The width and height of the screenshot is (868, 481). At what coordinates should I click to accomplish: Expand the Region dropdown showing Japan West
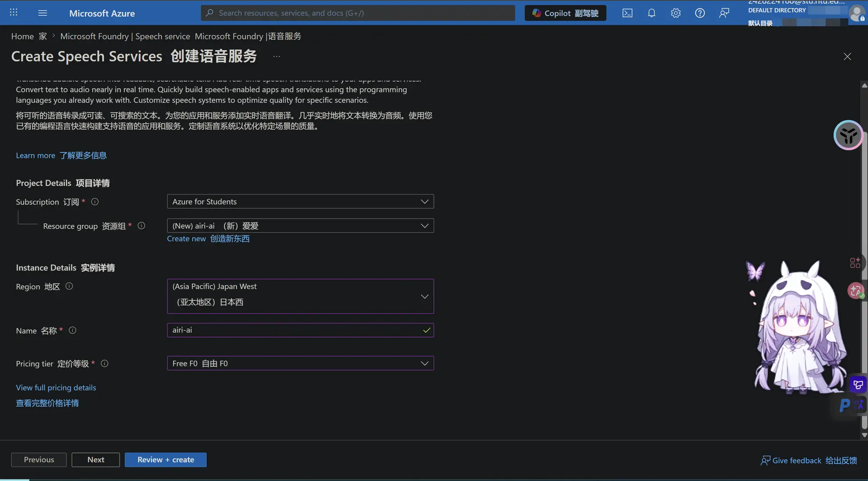300,296
